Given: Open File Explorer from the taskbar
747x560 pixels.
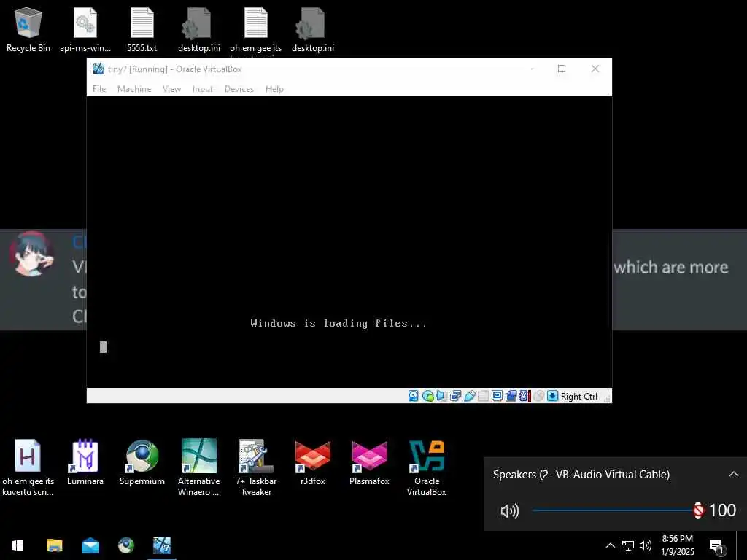Looking at the screenshot, I should tap(54, 545).
